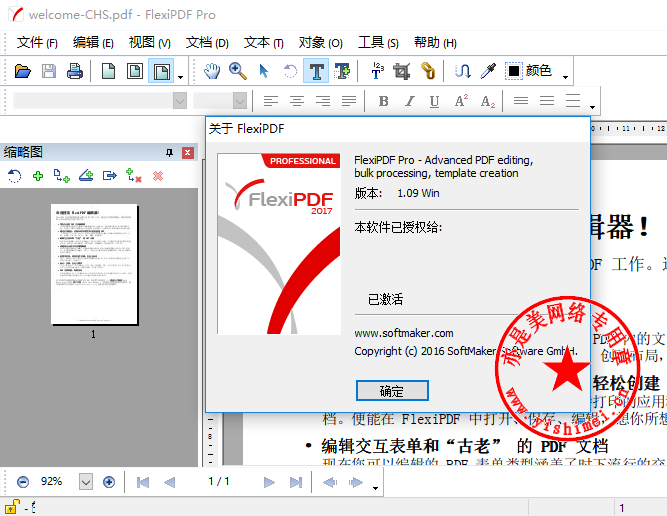Click 确定 button in About dialog

392,391
